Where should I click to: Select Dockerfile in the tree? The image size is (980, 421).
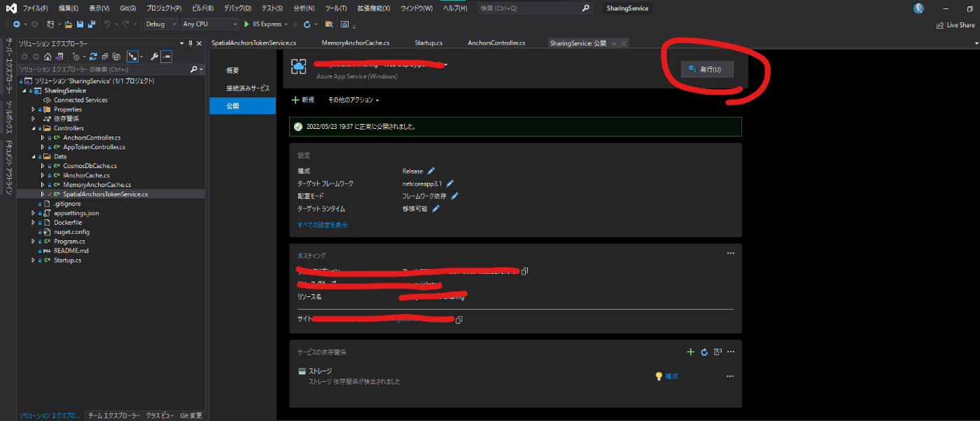pyautogui.click(x=68, y=222)
